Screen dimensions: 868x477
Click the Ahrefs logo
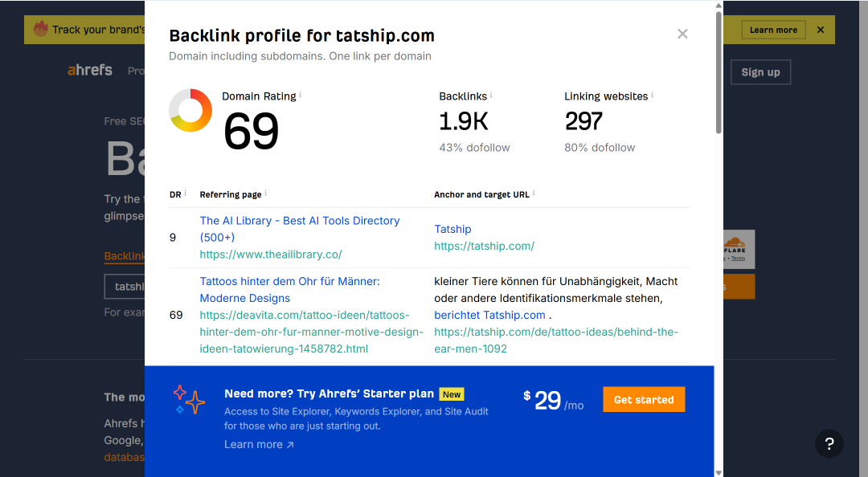[90, 71]
